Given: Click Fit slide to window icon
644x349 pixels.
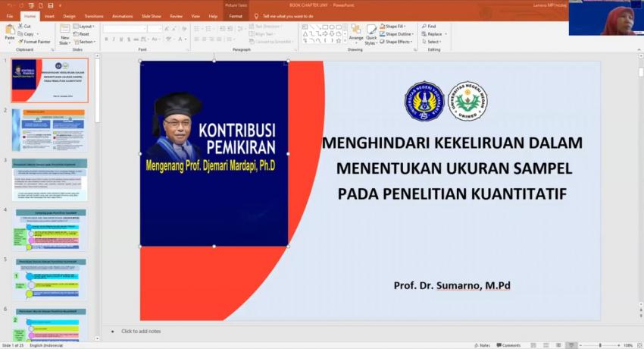Looking at the screenshot, I should pos(639,345).
